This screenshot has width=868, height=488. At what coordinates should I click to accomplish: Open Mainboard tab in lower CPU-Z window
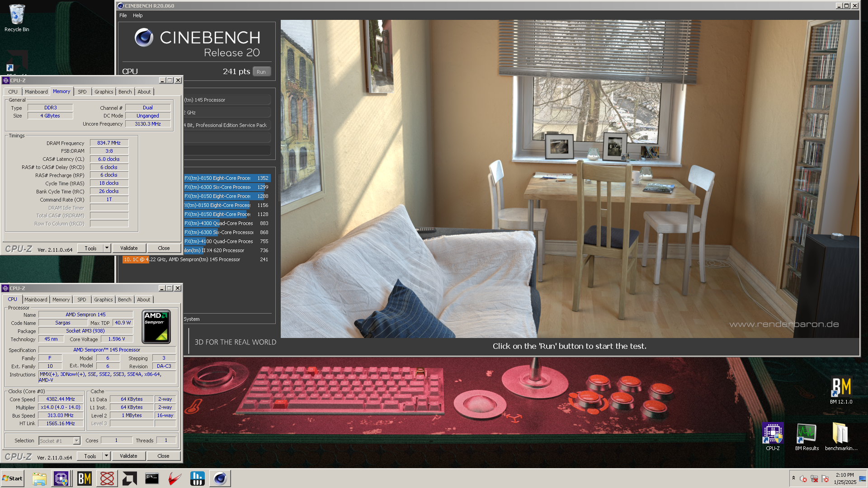coord(36,300)
